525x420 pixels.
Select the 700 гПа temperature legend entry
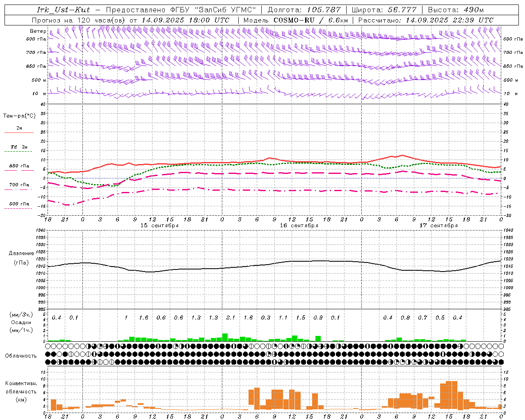tap(19, 185)
